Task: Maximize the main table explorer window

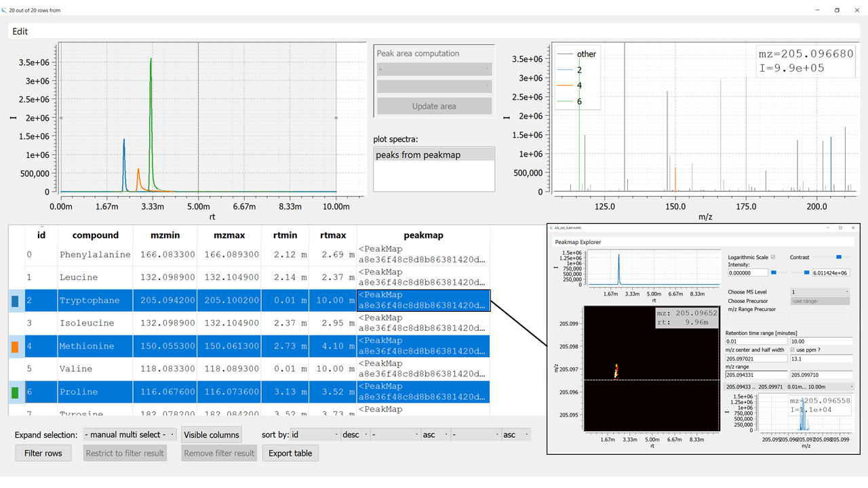Action: 837,10
